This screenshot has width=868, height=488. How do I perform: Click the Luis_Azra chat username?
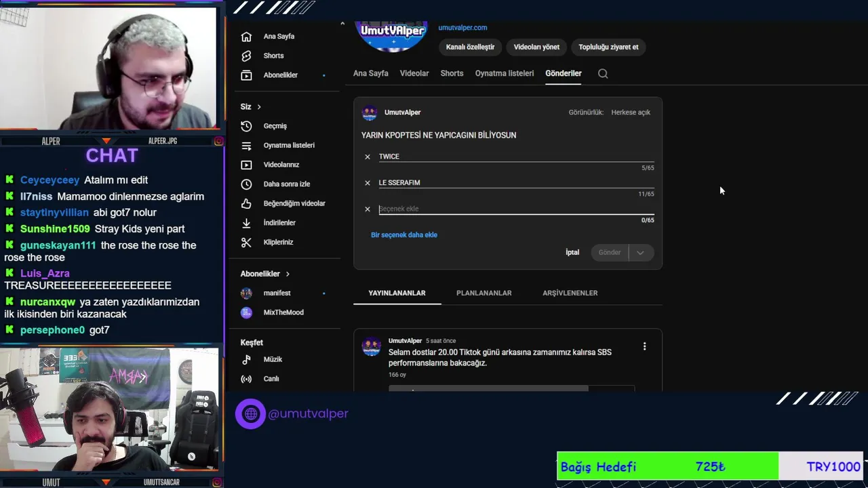click(x=45, y=273)
